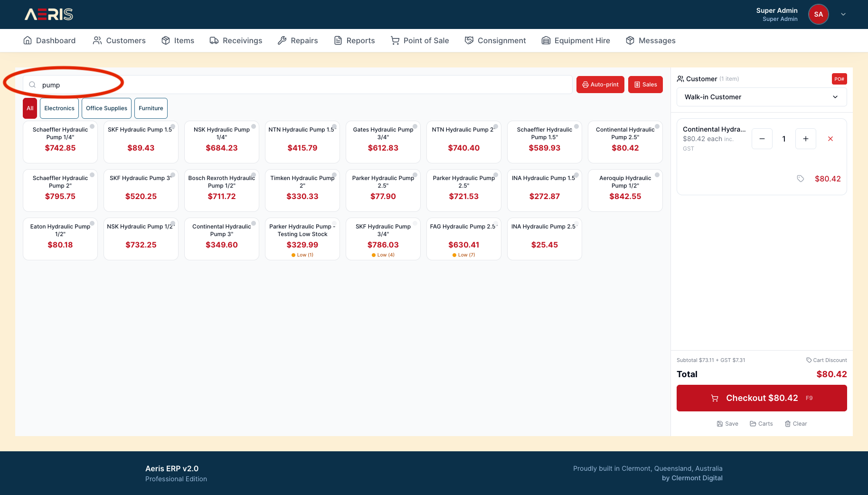The height and width of the screenshot is (495, 868).
Task: Open the Walk-in Customer dropdown
Action: pos(761,97)
